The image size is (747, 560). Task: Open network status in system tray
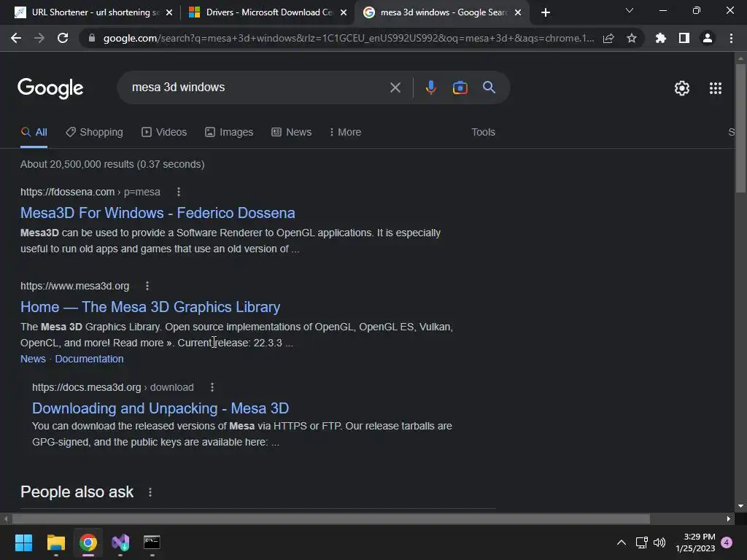pyautogui.click(x=641, y=542)
